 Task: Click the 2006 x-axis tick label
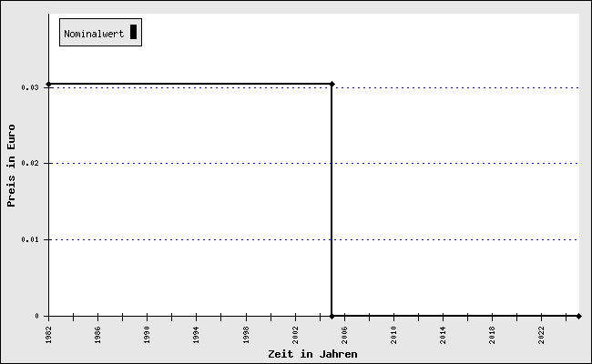pyautogui.click(x=344, y=334)
